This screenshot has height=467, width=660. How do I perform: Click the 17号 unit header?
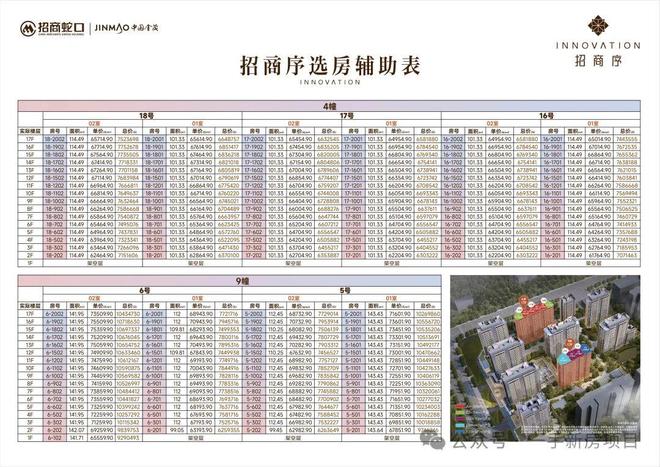pos(341,116)
